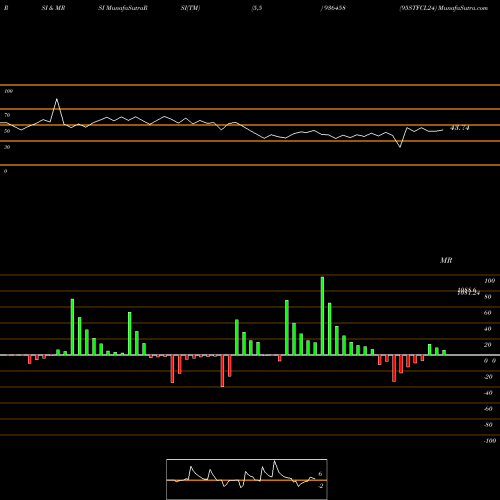
Task: Click the MR panel title label
Action: coord(446,260)
